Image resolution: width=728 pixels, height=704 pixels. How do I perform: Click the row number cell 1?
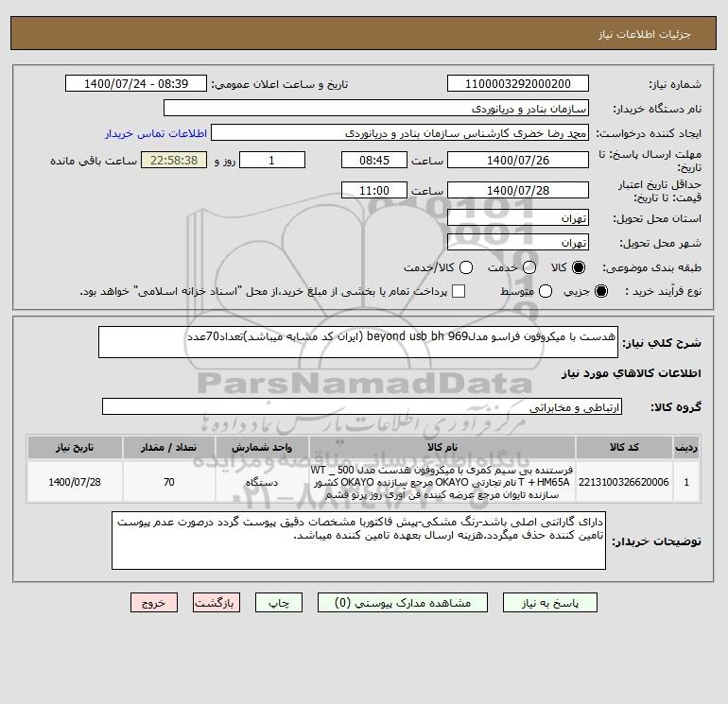(686, 482)
